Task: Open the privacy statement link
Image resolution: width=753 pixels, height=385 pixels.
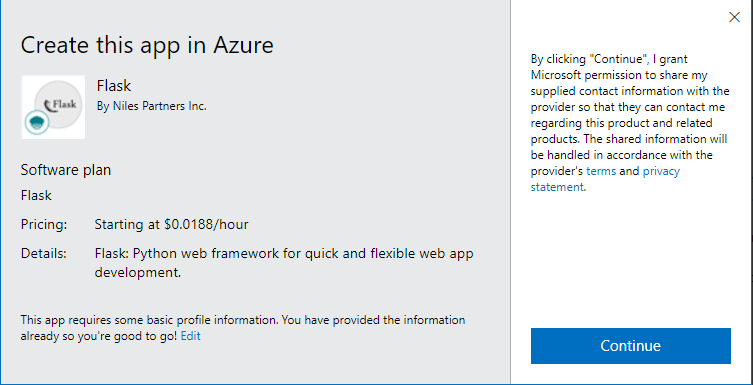Action: tap(605, 179)
